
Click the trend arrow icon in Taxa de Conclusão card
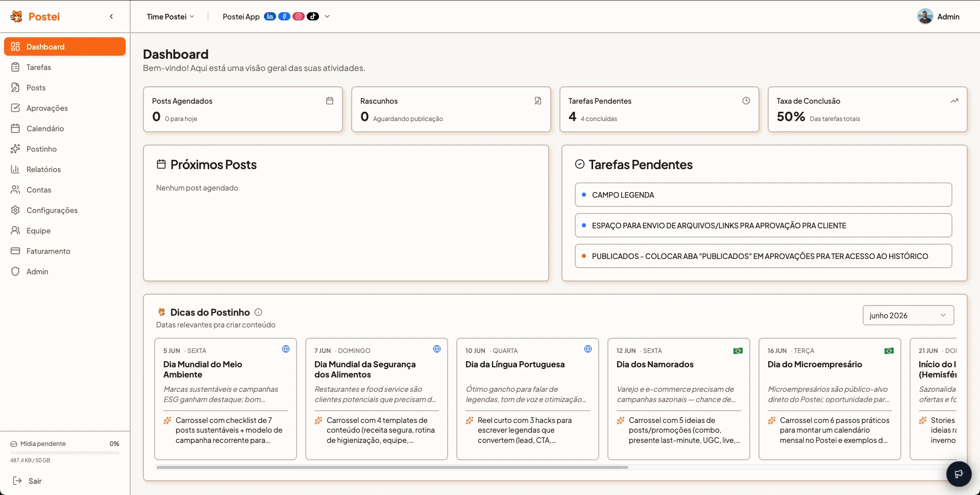[x=954, y=101]
